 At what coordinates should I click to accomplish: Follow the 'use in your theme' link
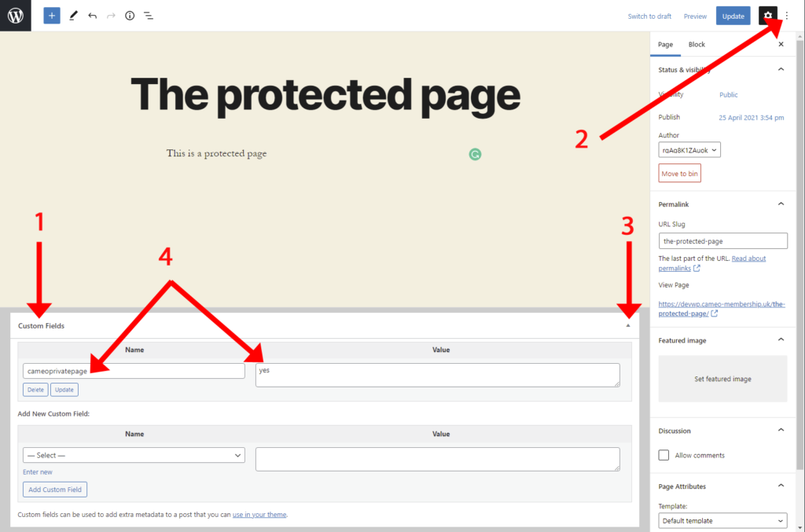click(259, 515)
